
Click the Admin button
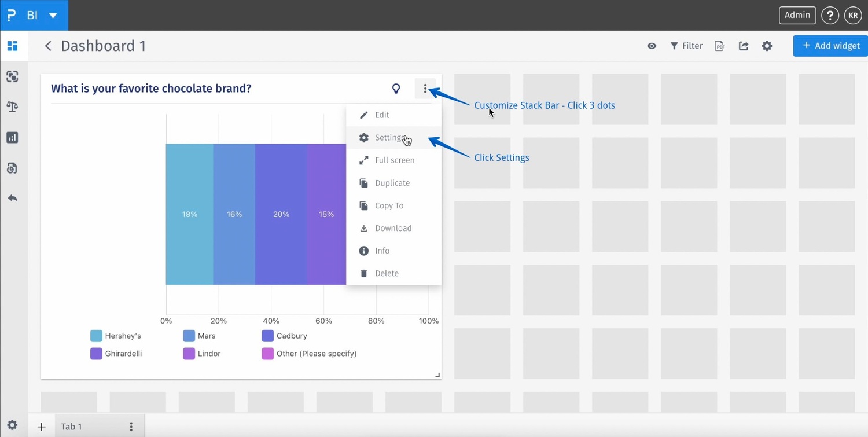(797, 15)
